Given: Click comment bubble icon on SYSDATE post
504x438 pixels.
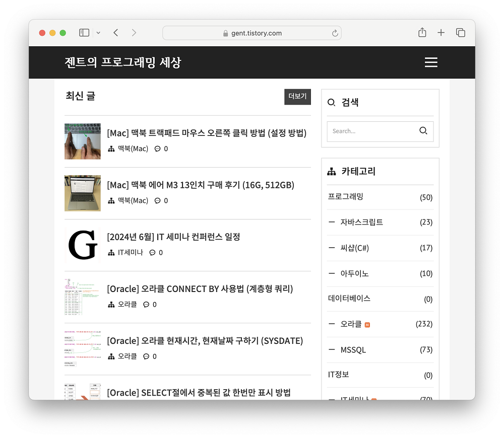Looking at the screenshot, I should click(x=146, y=356).
